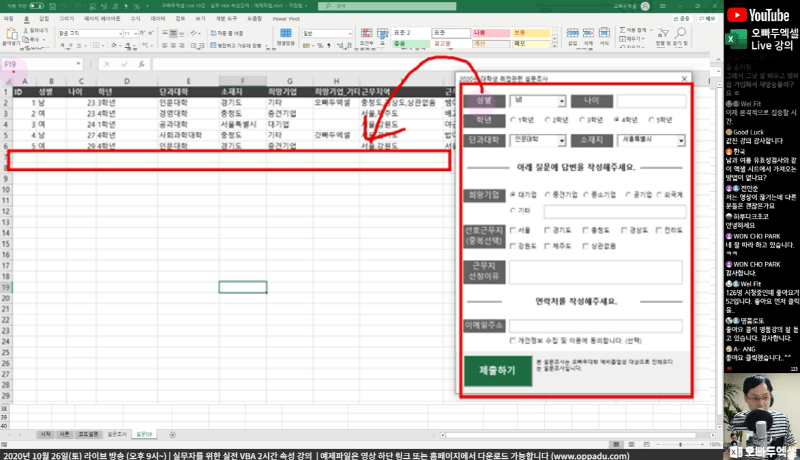Image resolution: width=800 pixels, height=460 pixels.
Task: Open the 데이터 (Data) ribbon tab
Action: click(x=158, y=19)
